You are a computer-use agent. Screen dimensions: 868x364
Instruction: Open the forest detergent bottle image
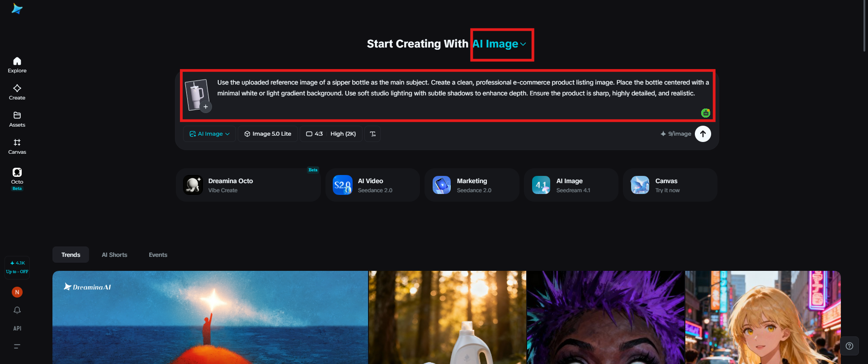point(448,317)
